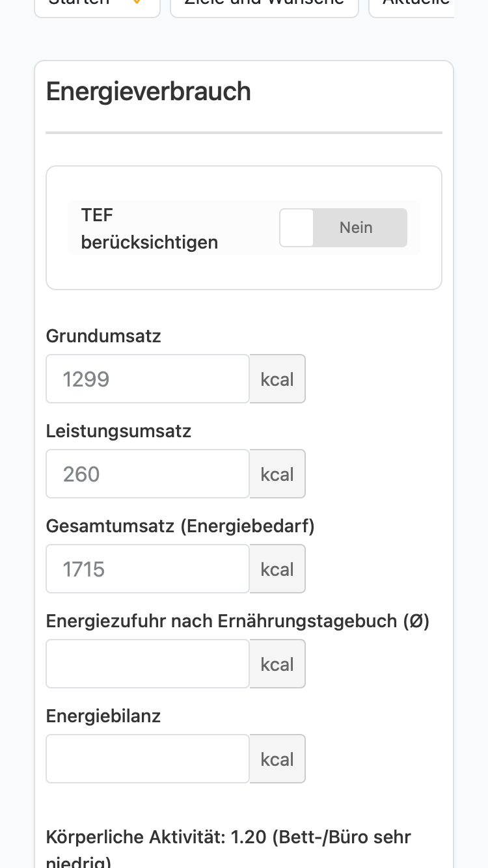Screen dimensions: 488x868
Task: Click the white toggle handle beside Nein
Action: click(297, 228)
